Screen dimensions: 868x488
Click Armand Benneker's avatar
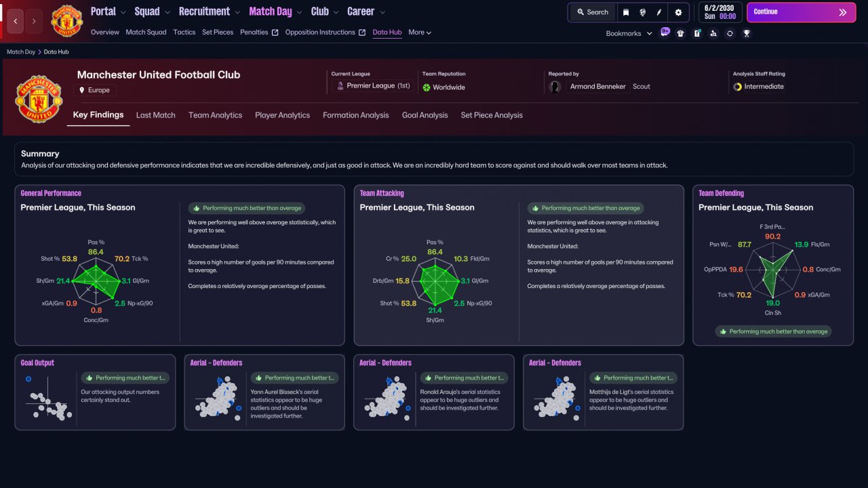[555, 87]
